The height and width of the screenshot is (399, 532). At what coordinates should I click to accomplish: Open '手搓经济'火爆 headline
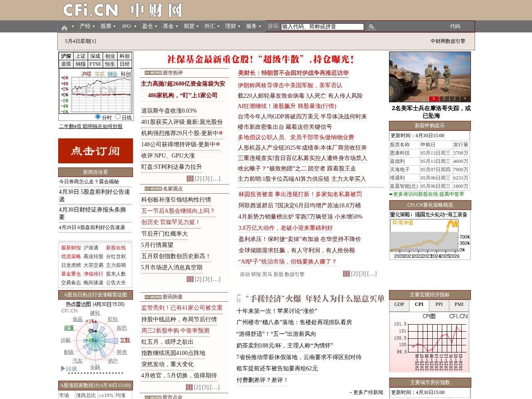tap(315, 299)
